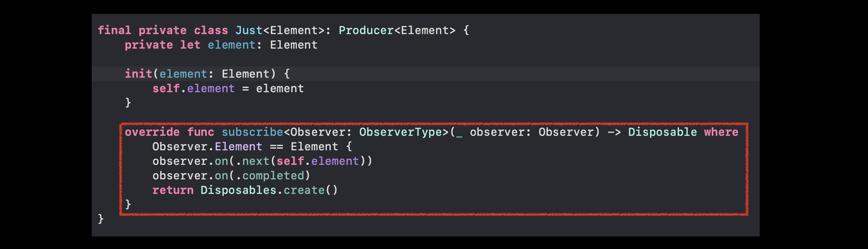Click the subscribe function name
Image resolution: width=868 pixels, height=249 pixels.
tap(252, 132)
